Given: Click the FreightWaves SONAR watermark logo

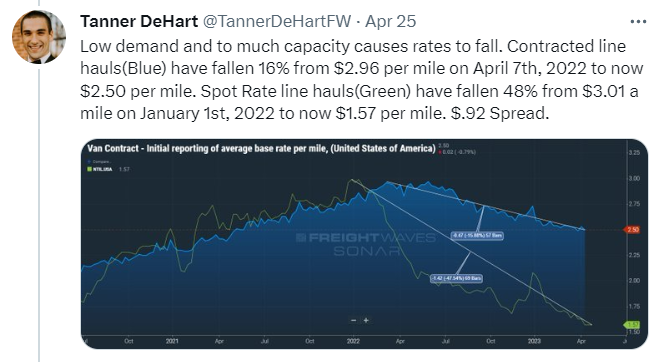Looking at the screenshot, I should tap(366, 244).
